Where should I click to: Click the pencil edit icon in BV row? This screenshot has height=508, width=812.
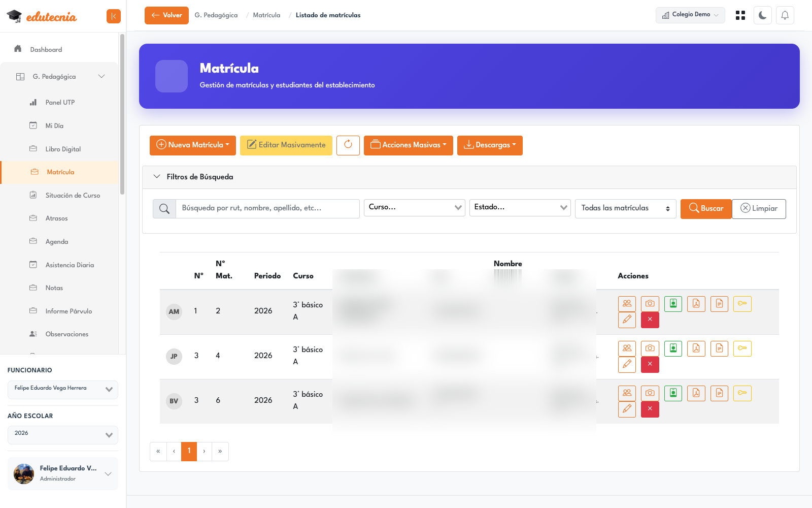pos(627,409)
